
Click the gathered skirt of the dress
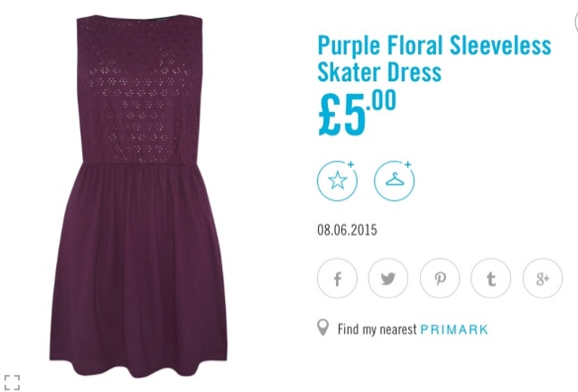(x=138, y=269)
